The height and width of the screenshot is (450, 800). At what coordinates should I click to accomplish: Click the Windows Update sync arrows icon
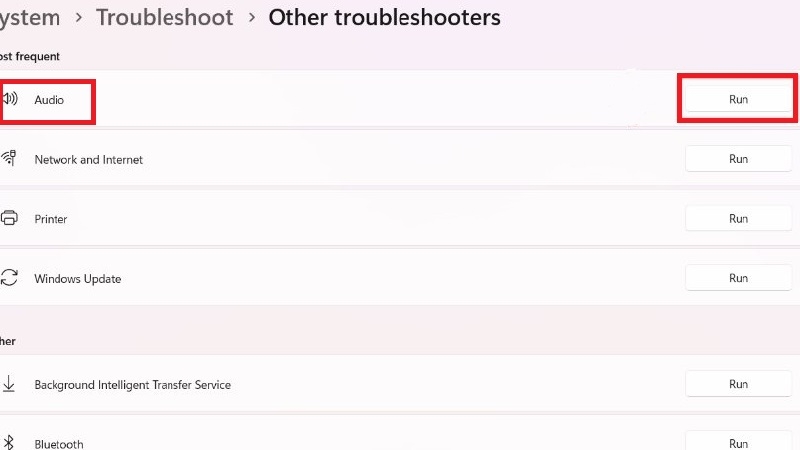coord(10,278)
